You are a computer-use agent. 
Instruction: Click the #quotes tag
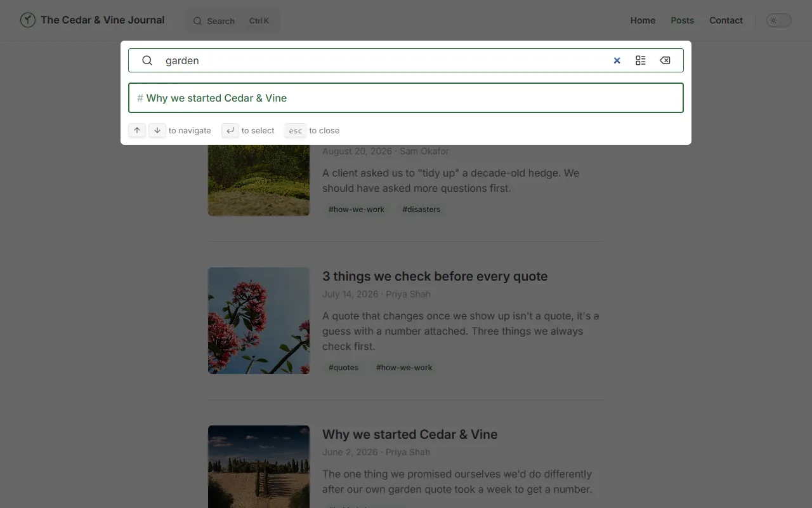[343, 368]
